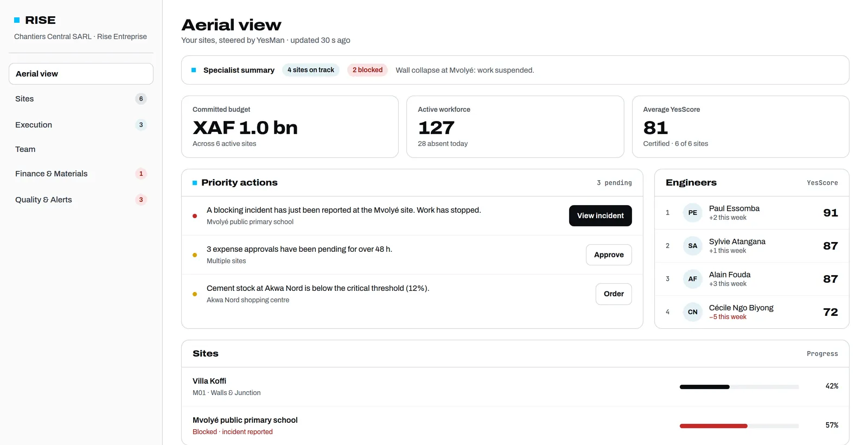Viewport: 868px width, 445px height.
Task: Open the Execution section
Action: tap(81, 125)
